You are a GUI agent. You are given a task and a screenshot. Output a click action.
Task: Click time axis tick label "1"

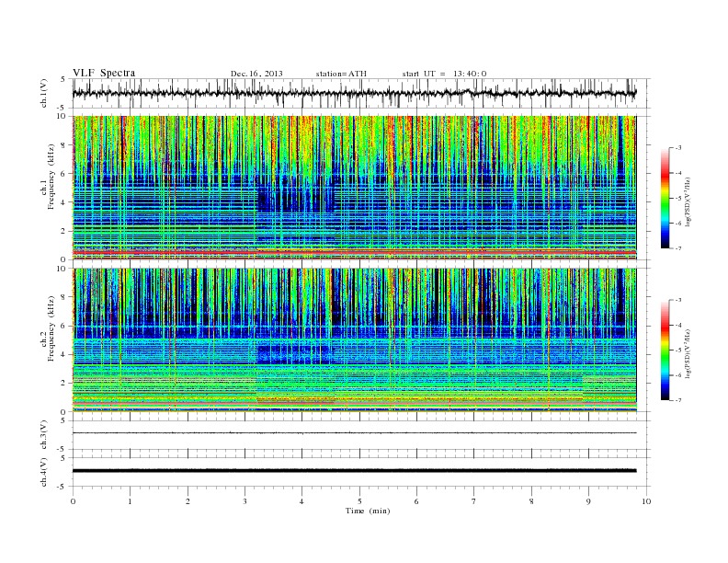click(131, 501)
